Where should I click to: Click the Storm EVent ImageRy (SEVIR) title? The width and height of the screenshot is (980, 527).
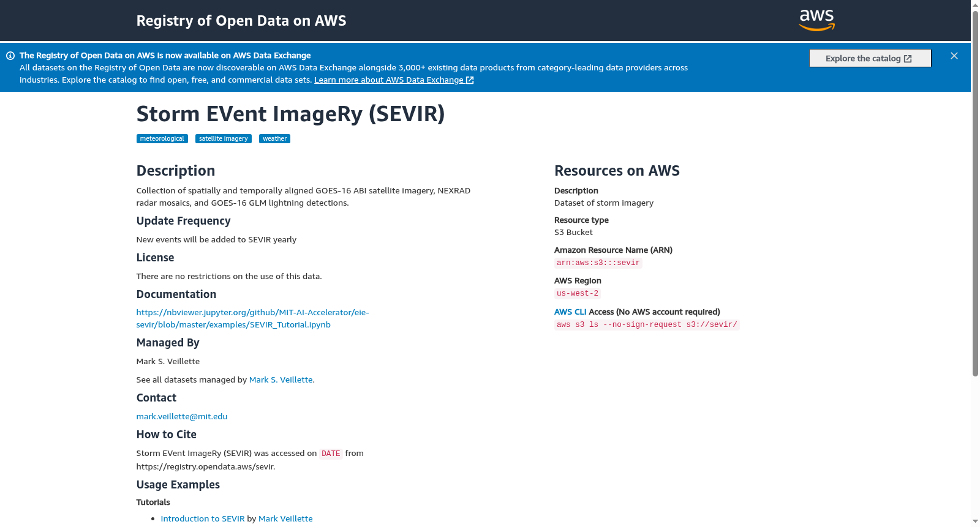pyautogui.click(x=290, y=114)
